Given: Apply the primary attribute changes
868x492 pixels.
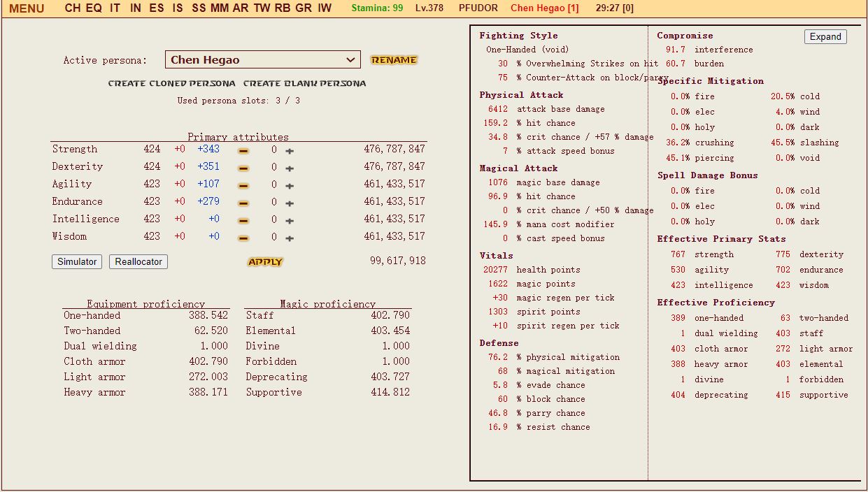Looking at the screenshot, I should [x=265, y=262].
